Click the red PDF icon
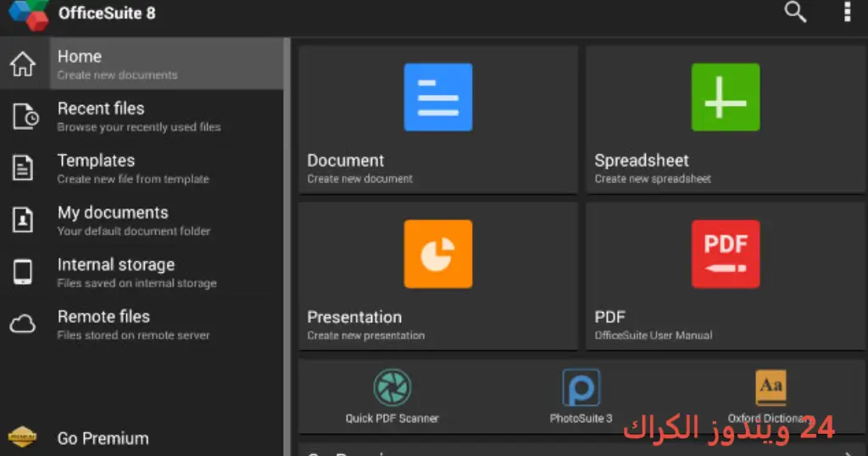868x456 pixels. click(x=726, y=254)
